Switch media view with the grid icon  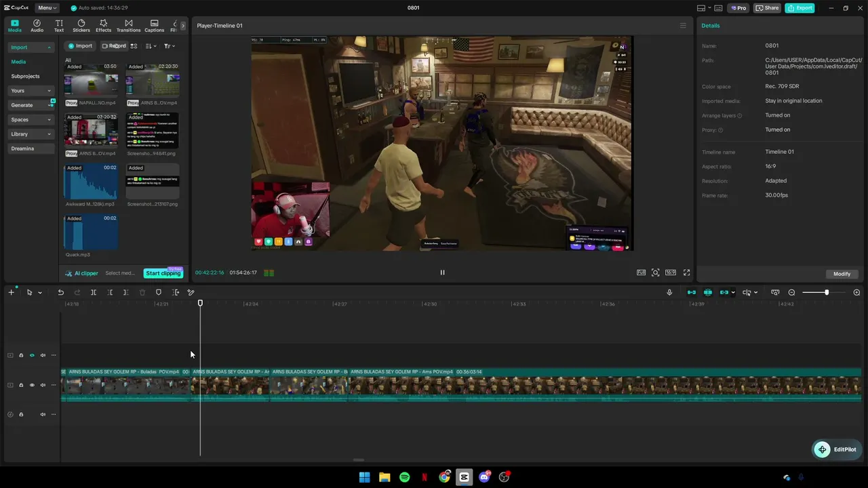tap(134, 46)
